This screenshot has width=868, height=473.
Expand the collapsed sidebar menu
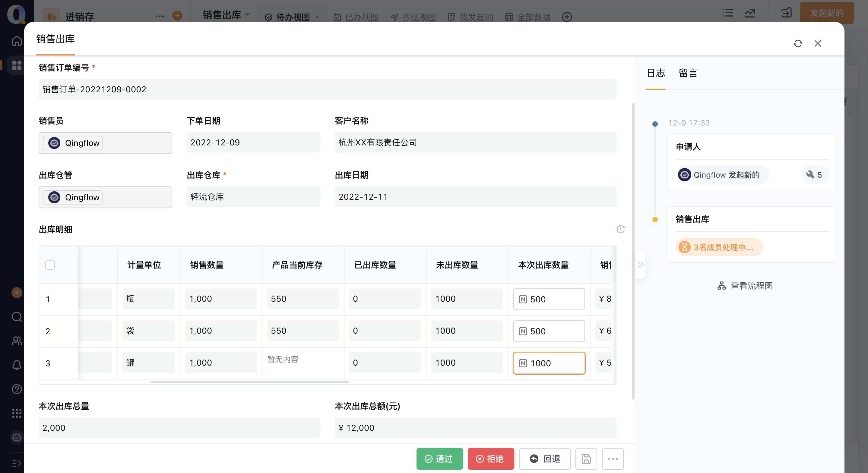click(x=17, y=463)
